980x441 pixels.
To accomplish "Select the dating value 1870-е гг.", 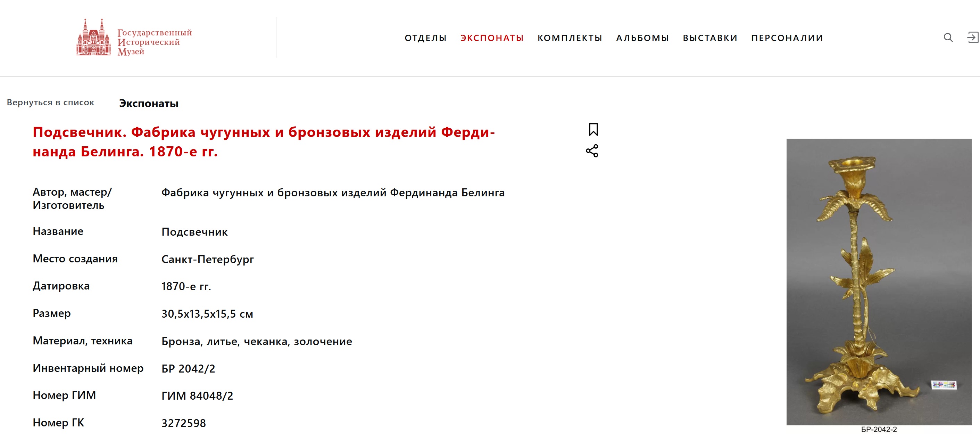I will [186, 286].
